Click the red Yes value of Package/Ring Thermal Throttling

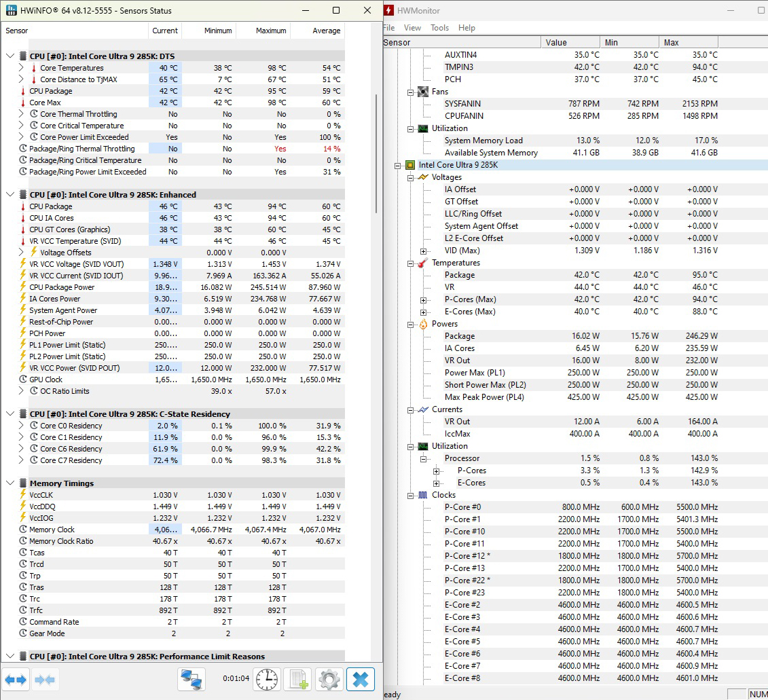click(280, 149)
